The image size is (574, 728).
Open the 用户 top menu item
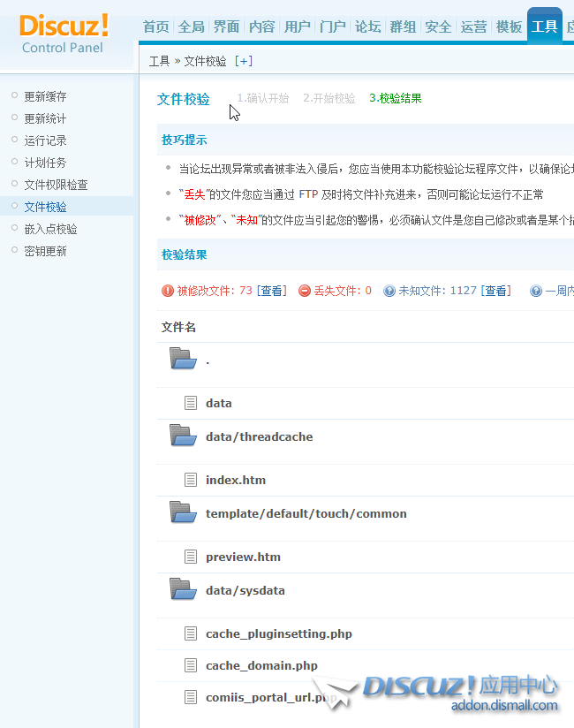tap(297, 27)
